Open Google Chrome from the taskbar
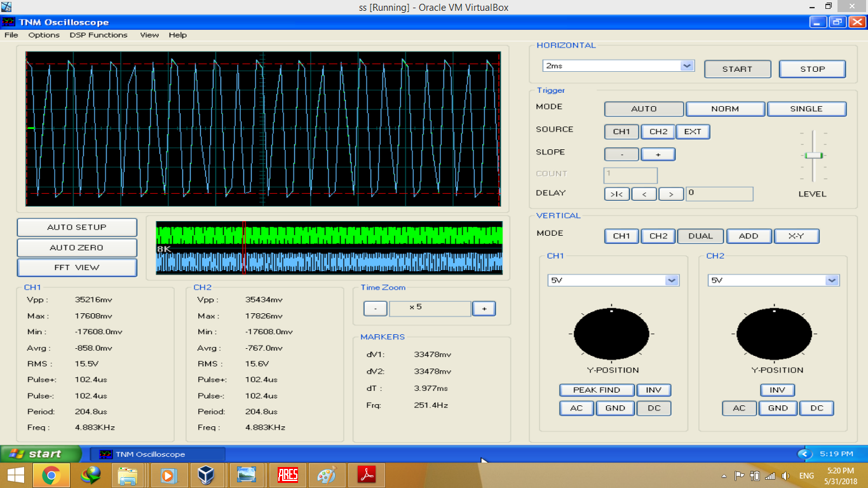The height and width of the screenshot is (488, 868). click(51, 475)
